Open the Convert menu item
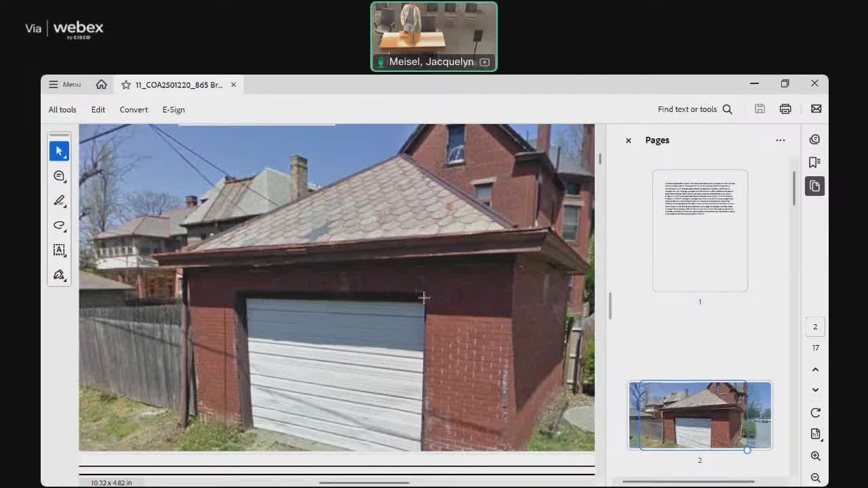The image size is (868, 488). click(134, 110)
